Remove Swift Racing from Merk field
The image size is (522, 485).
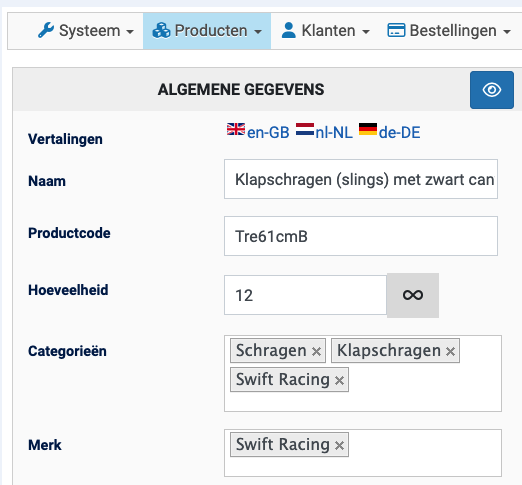(339, 445)
